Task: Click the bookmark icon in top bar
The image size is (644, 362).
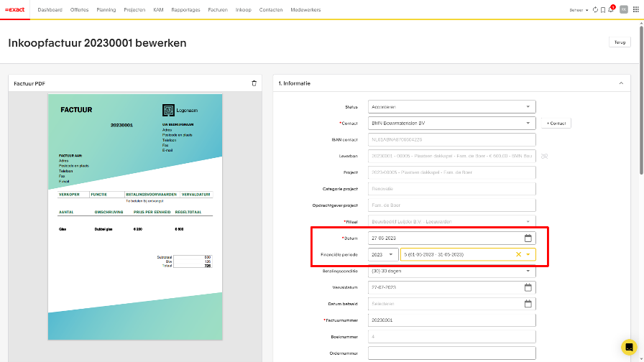Action: point(603,10)
